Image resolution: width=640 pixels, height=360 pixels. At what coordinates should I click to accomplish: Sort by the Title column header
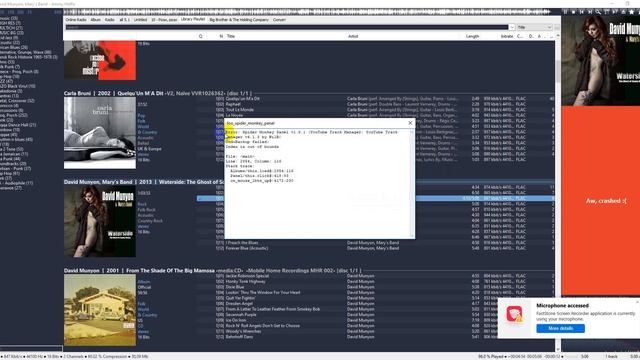[231, 36]
